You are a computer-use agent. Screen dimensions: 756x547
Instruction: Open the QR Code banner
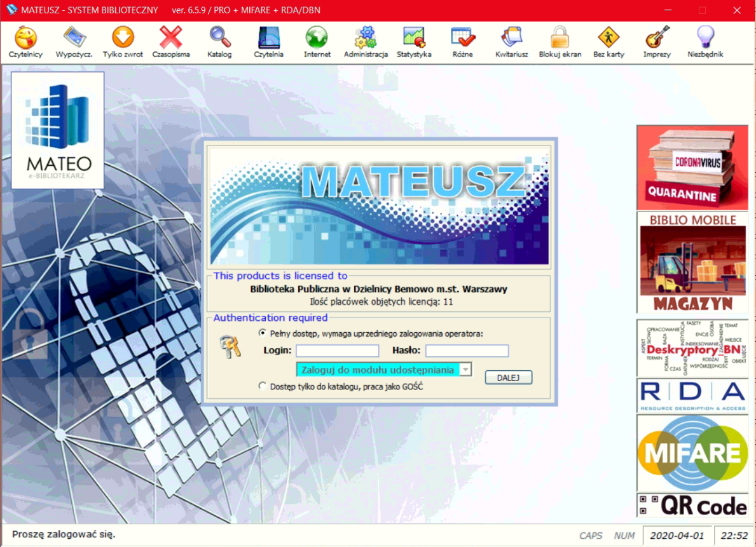(x=692, y=506)
